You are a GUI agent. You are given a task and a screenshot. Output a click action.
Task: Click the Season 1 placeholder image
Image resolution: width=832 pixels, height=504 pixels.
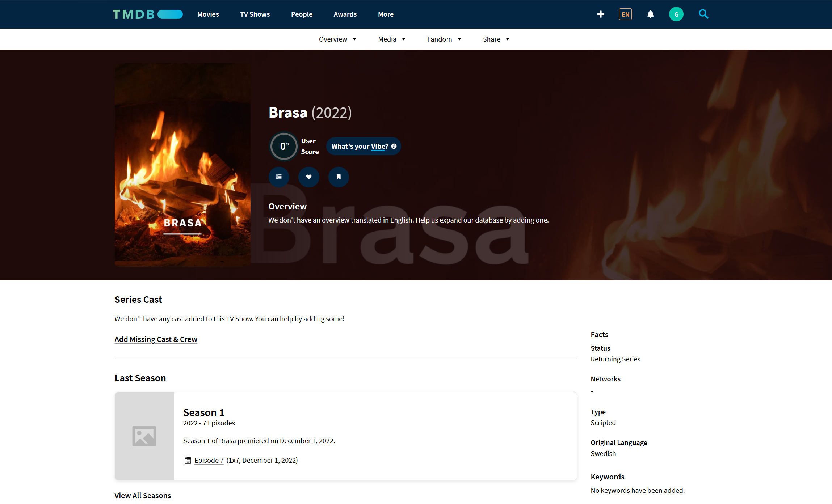(144, 436)
